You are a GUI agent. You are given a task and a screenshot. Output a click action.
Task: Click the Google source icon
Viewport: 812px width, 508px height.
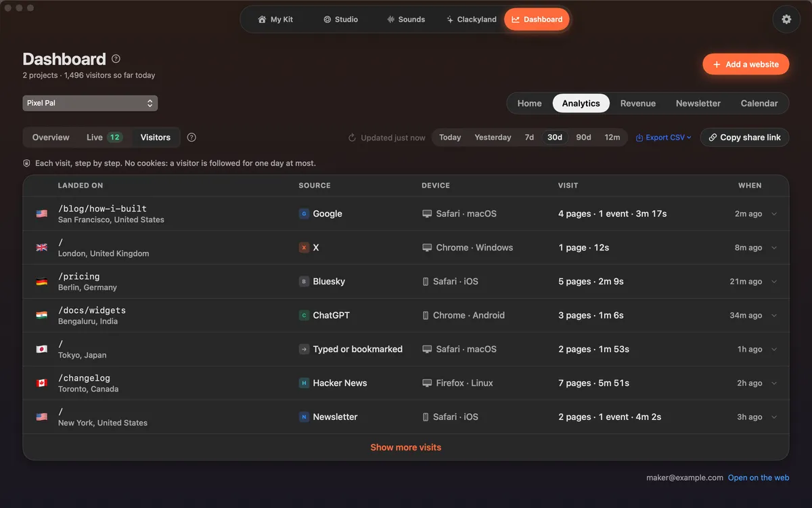click(x=304, y=214)
